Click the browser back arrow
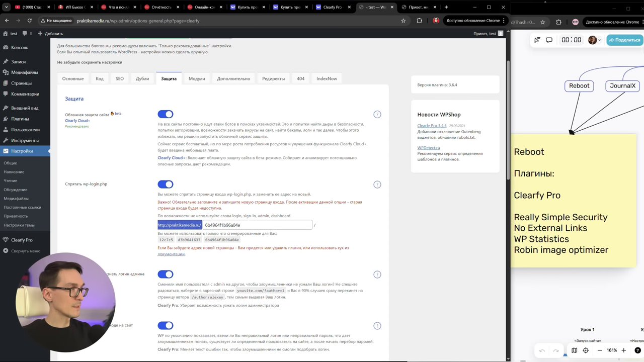 pyautogui.click(x=7, y=21)
